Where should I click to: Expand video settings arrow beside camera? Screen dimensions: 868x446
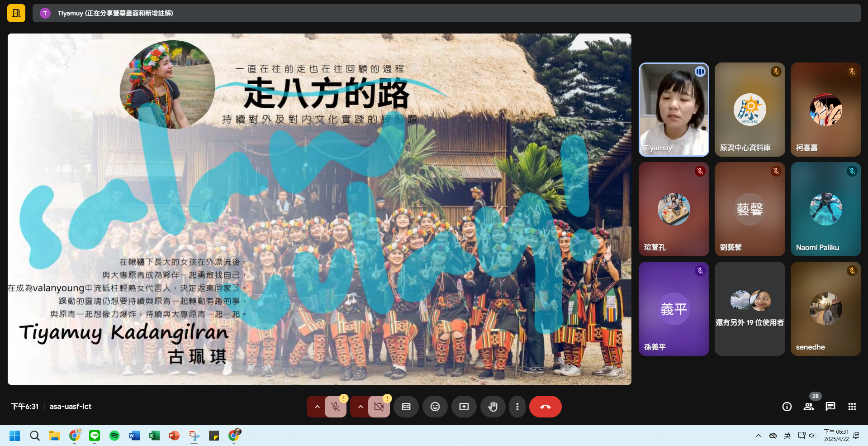[x=360, y=407]
